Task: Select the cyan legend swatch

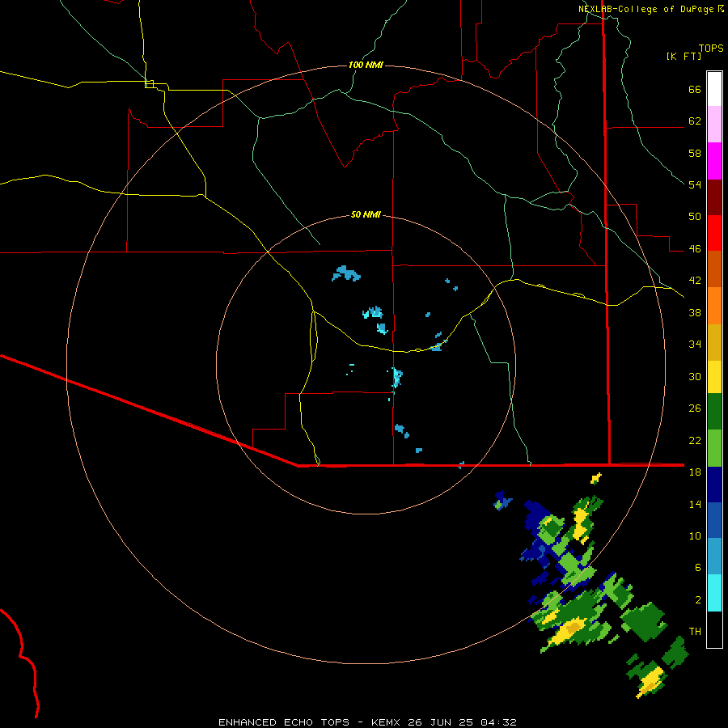Action: tap(714, 594)
